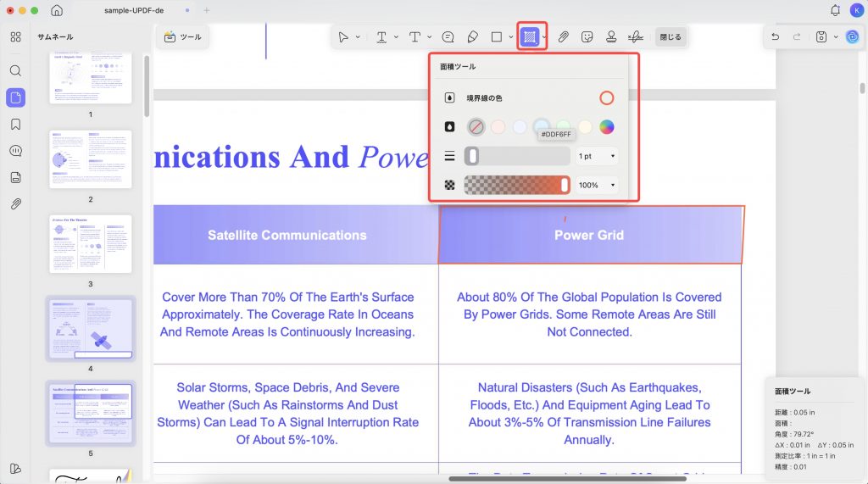
Task: Select the no-fill color option
Action: click(x=476, y=127)
